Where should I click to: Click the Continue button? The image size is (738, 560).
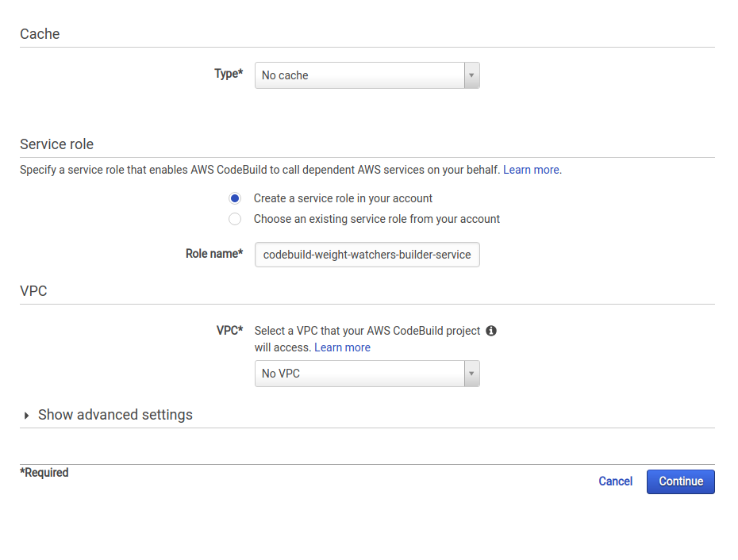681,481
